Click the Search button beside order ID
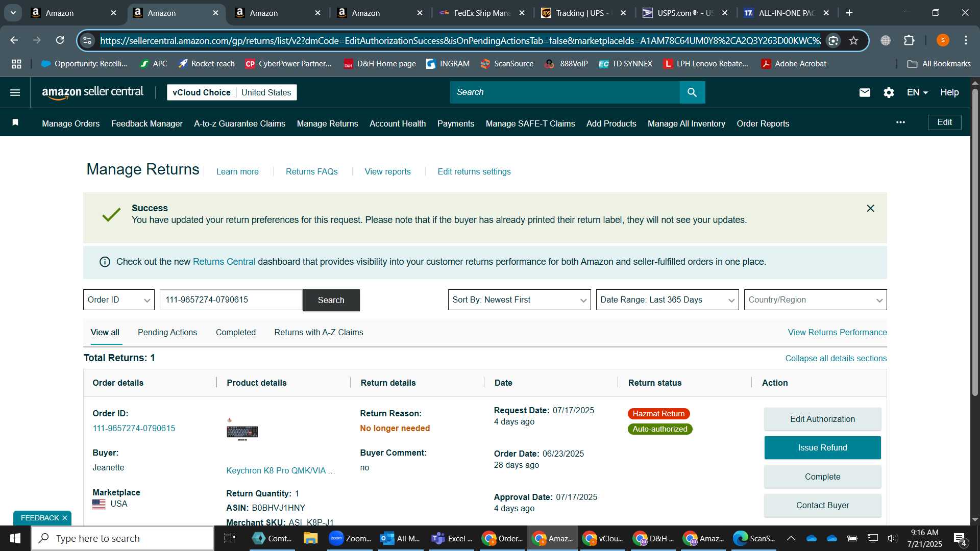 tap(331, 300)
